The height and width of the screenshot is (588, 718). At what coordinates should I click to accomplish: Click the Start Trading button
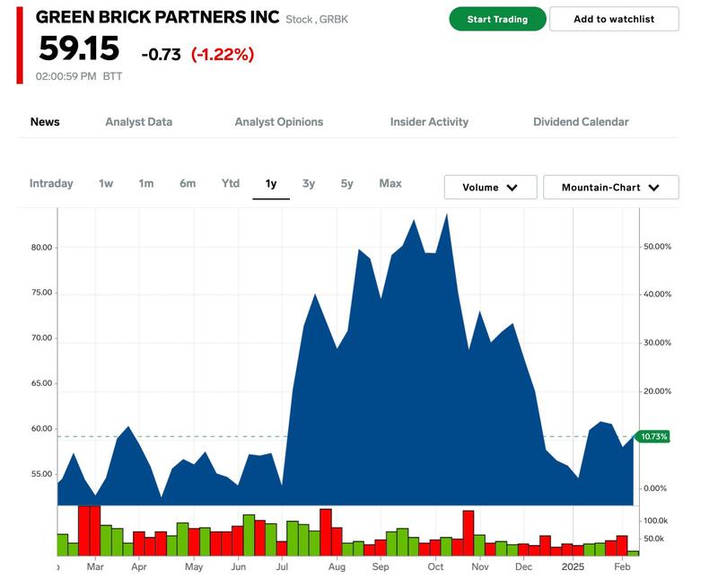497,19
